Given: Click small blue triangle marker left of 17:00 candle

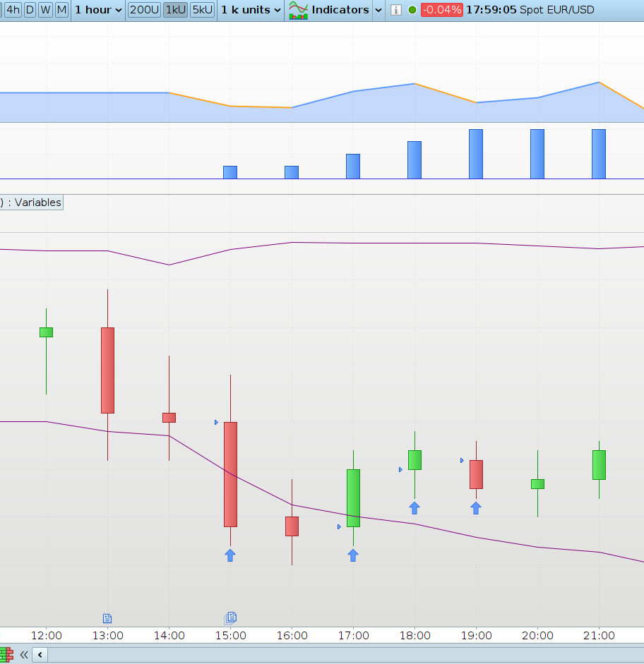Looking at the screenshot, I should [x=339, y=527].
